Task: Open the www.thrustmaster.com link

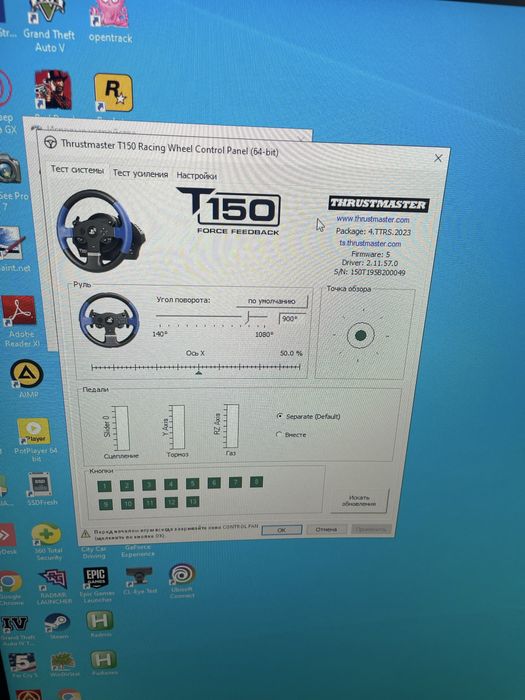Action: (x=373, y=219)
